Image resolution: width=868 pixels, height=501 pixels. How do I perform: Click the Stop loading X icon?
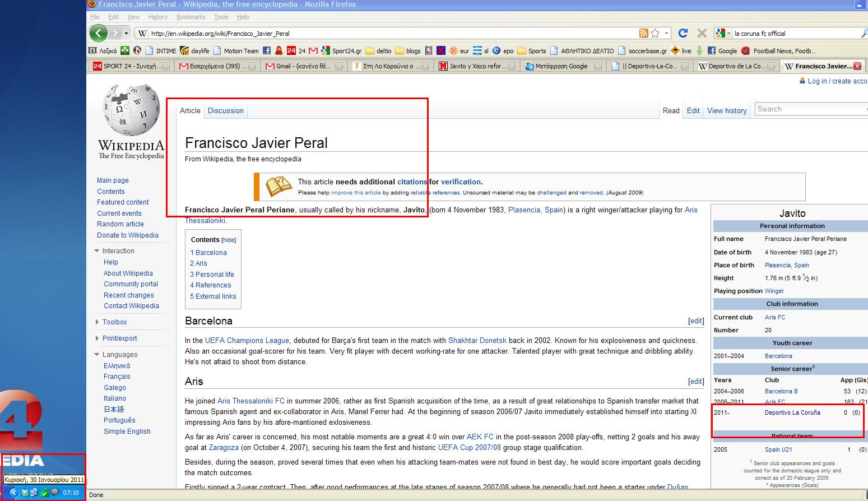(702, 33)
